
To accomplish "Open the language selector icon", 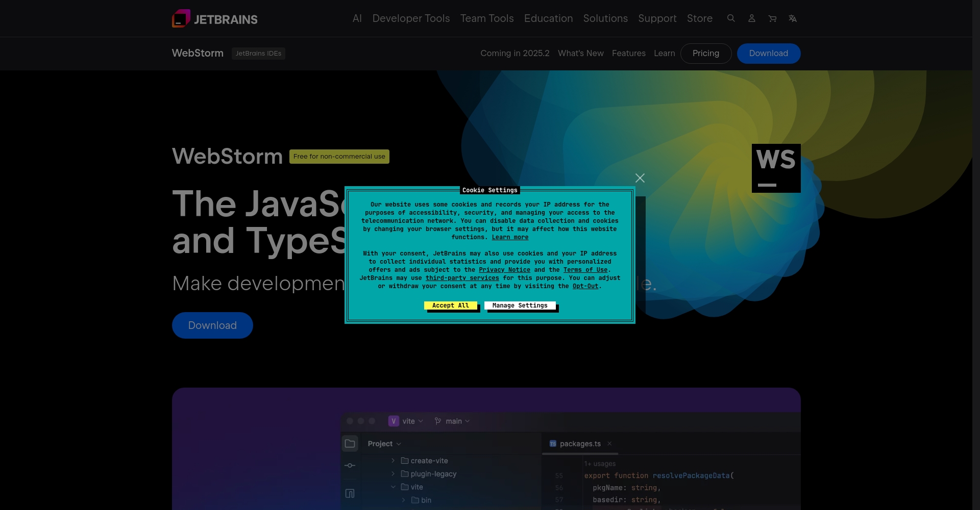I will pyautogui.click(x=793, y=18).
